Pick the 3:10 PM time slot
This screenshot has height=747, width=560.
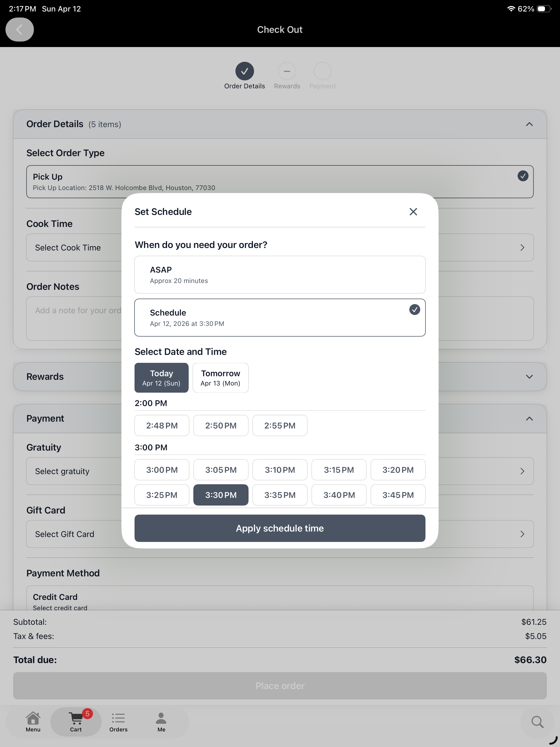coord(280,470)
